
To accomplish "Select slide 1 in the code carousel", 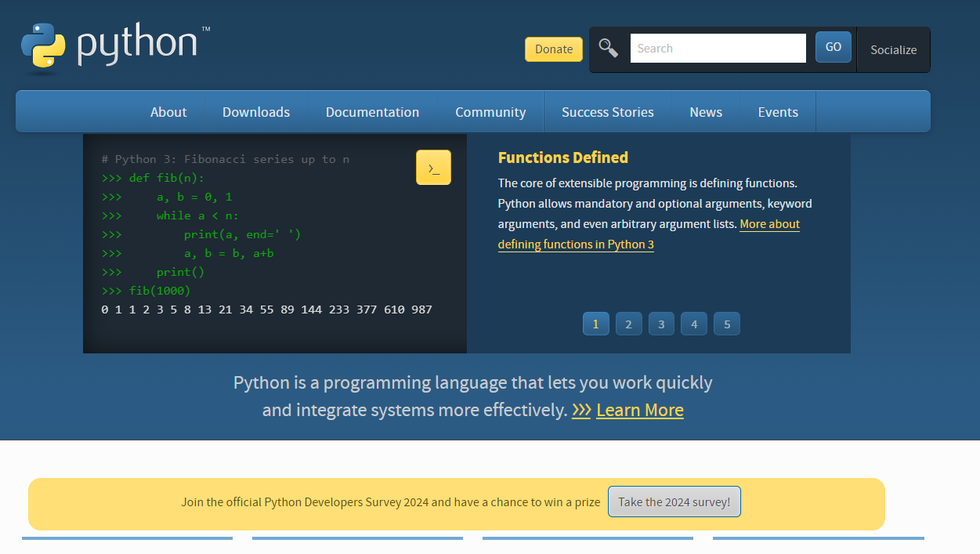I will (x=595, y=324).
